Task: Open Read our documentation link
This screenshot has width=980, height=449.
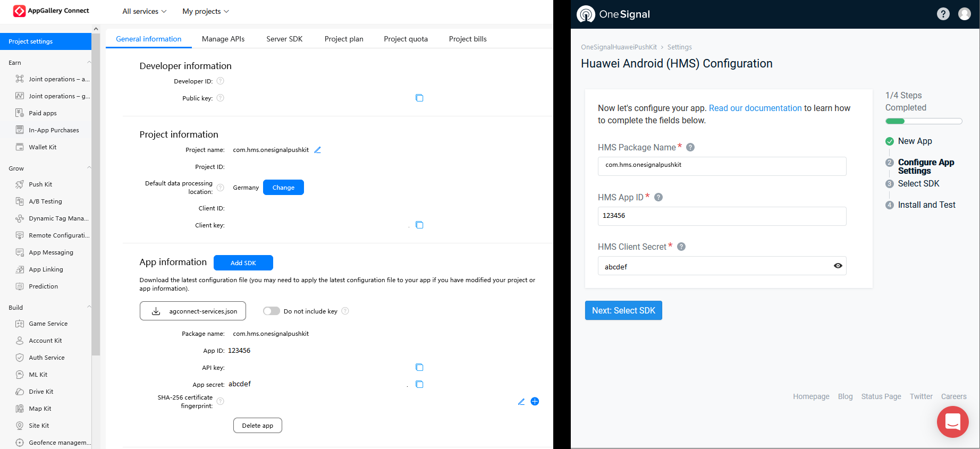Action: click(x=755, y=108)
